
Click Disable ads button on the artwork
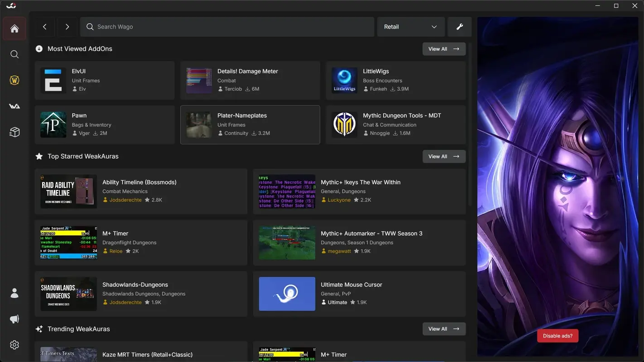[x=557, y=335]
